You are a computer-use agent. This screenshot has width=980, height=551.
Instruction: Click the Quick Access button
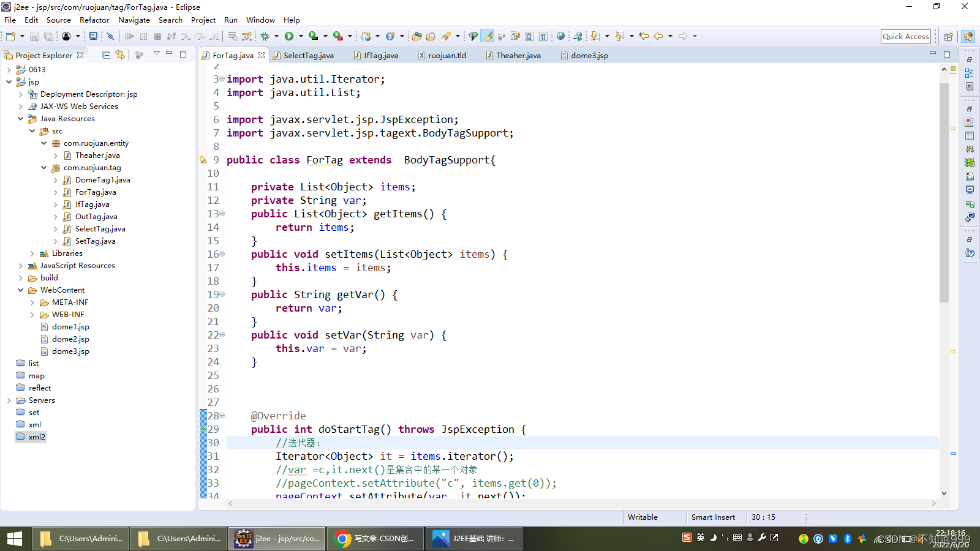point(906,36)
